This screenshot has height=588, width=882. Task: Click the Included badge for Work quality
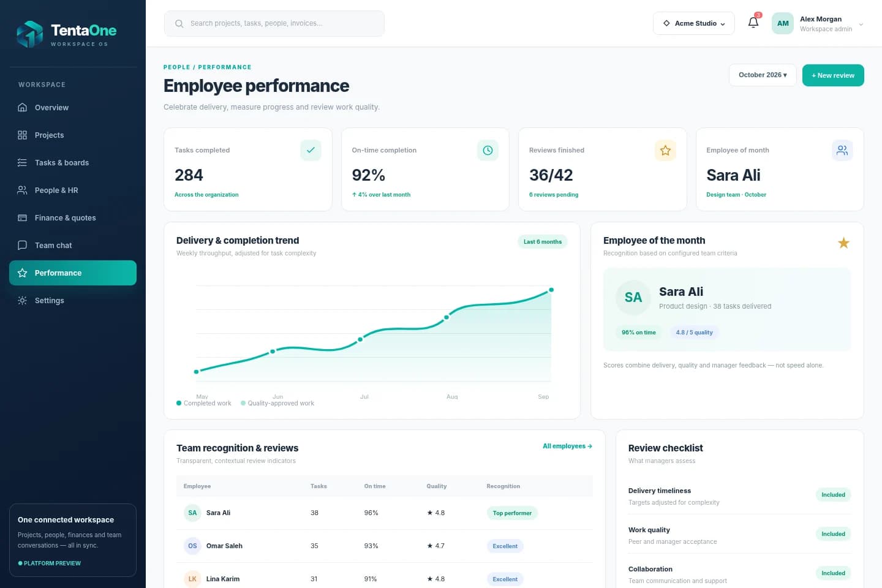pyautogui.click(x=833, y=533)
